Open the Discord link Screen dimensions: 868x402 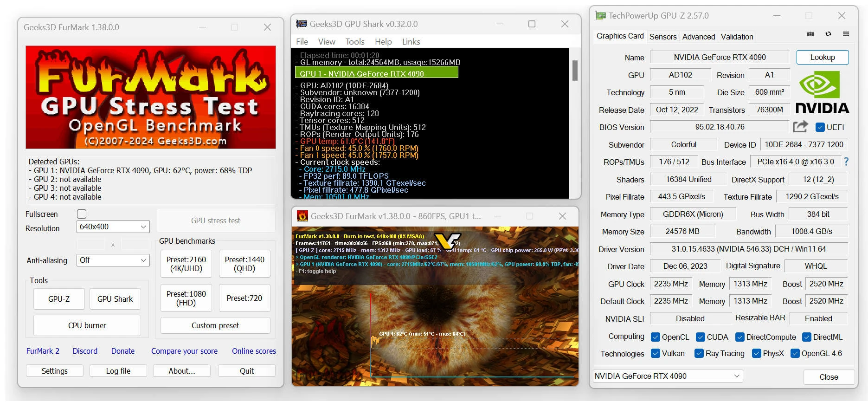(x=85, y=351)
